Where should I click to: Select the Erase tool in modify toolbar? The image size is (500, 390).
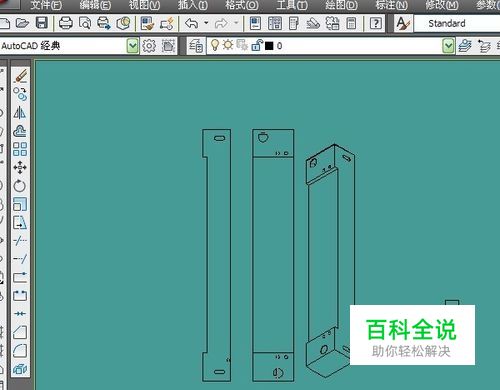point(20,76)
